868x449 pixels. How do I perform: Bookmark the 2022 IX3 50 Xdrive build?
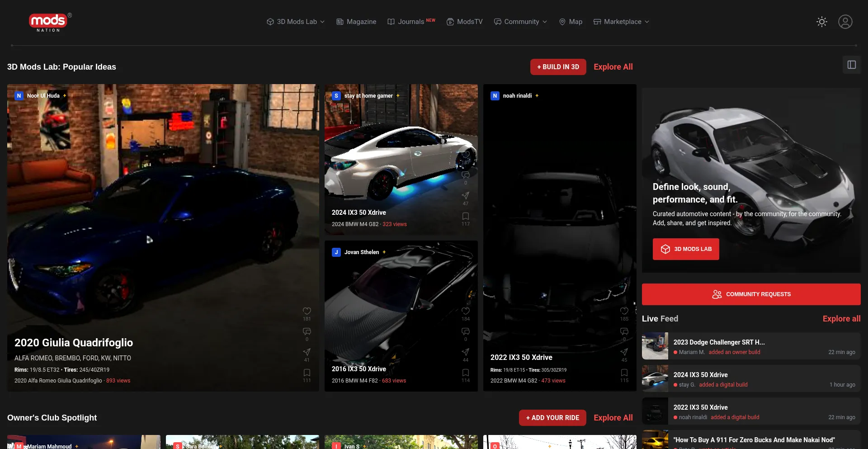[x=624, y=373]
